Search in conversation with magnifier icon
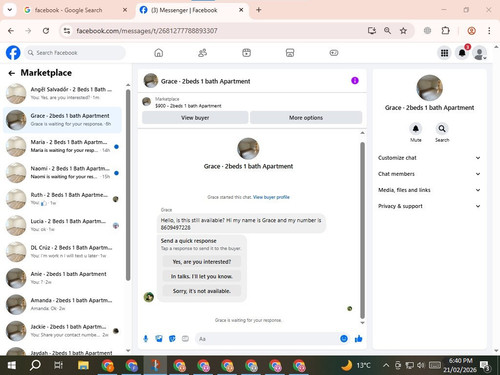This screenshot has width=500, height=375. pos(442,128)
